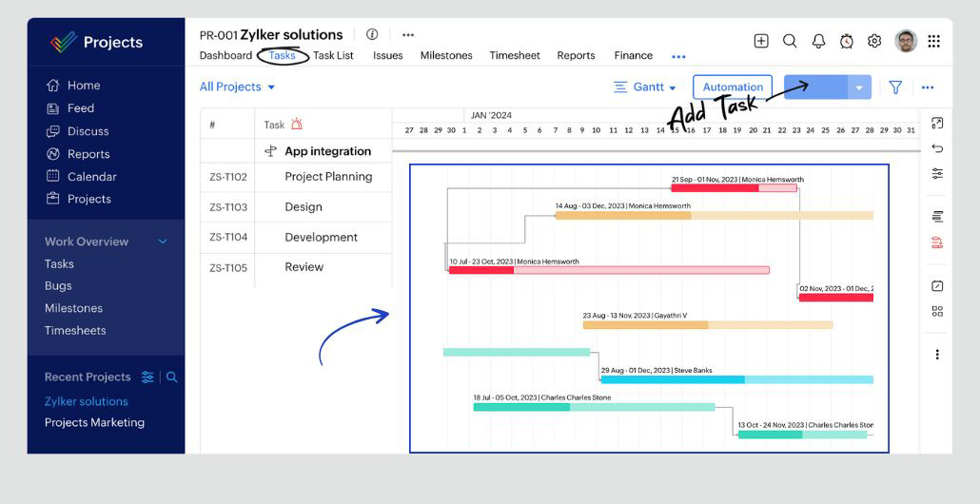
Task: Open the apps grid launcher icon
Action: pos(933,41)
